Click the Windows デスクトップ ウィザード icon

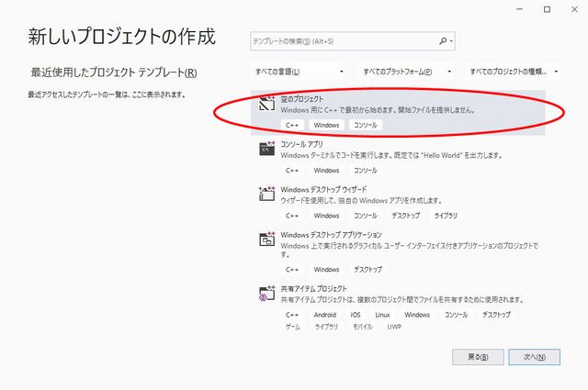click(x=267, y=195)
